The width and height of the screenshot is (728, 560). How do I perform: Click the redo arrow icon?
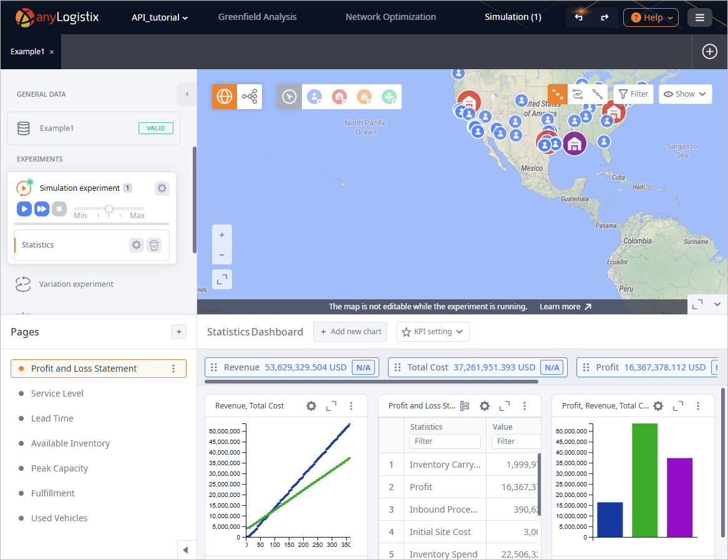(604, 17)
